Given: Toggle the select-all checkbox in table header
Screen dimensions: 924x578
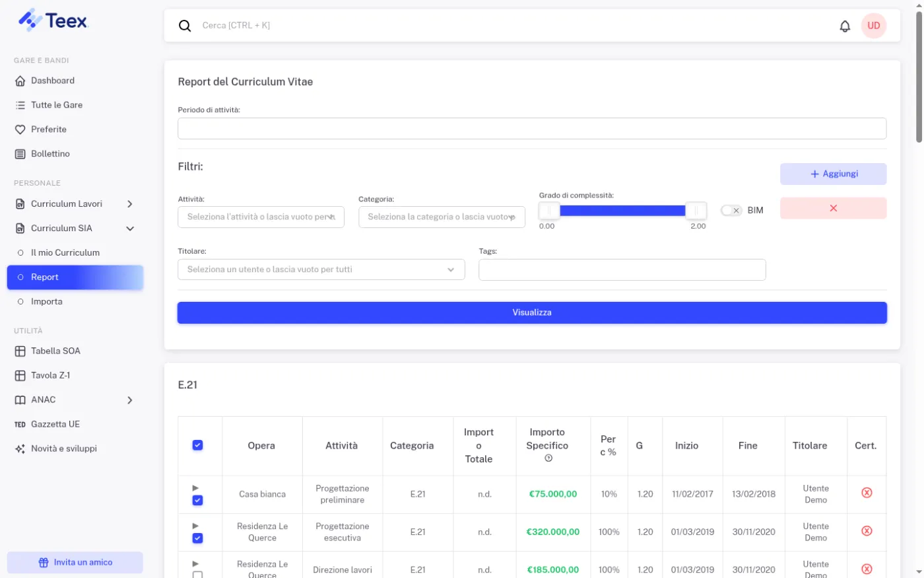Looking at the screenshot, I should (197, 445).
